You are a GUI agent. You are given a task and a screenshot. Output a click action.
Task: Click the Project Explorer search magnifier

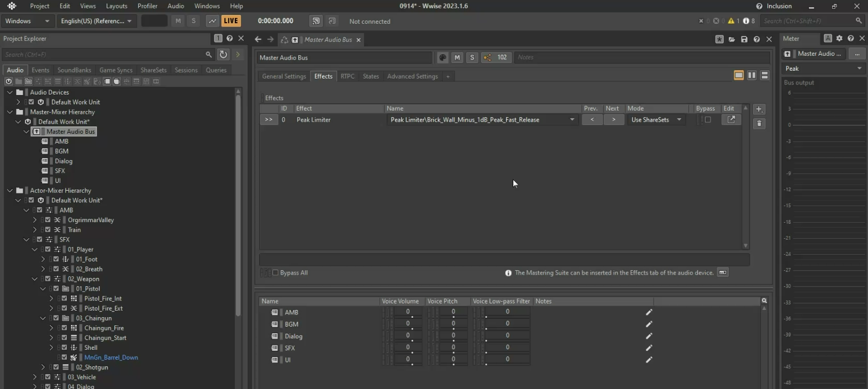208,54
